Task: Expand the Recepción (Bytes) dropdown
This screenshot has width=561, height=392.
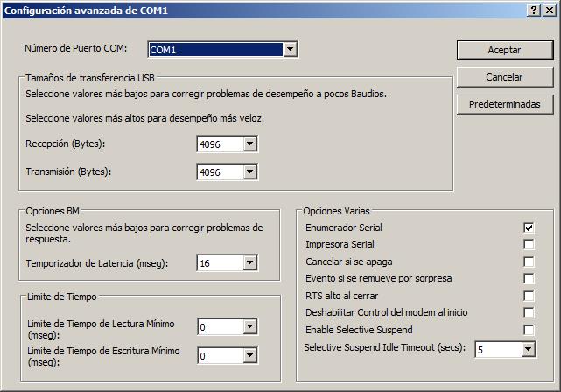Action: click(x=250, y=143)
